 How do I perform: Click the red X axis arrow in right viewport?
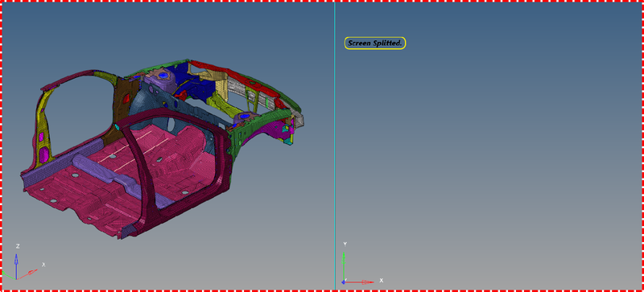click(358, 282)
